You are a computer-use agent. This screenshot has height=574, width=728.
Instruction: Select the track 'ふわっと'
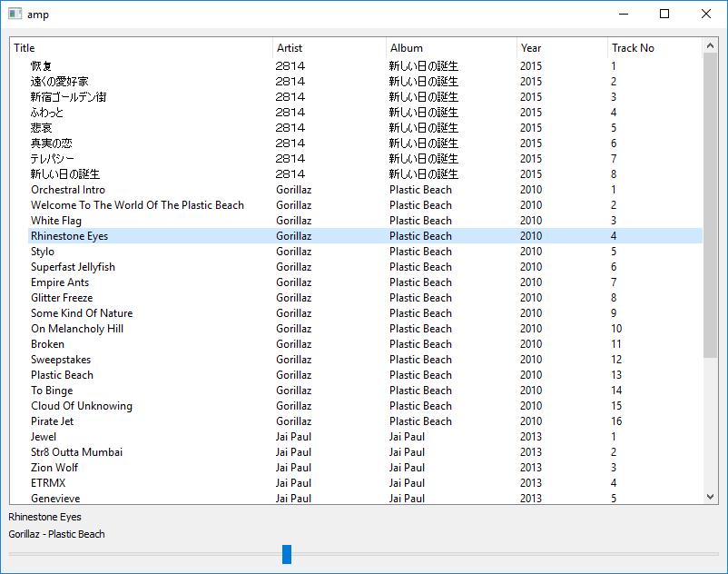46,113
